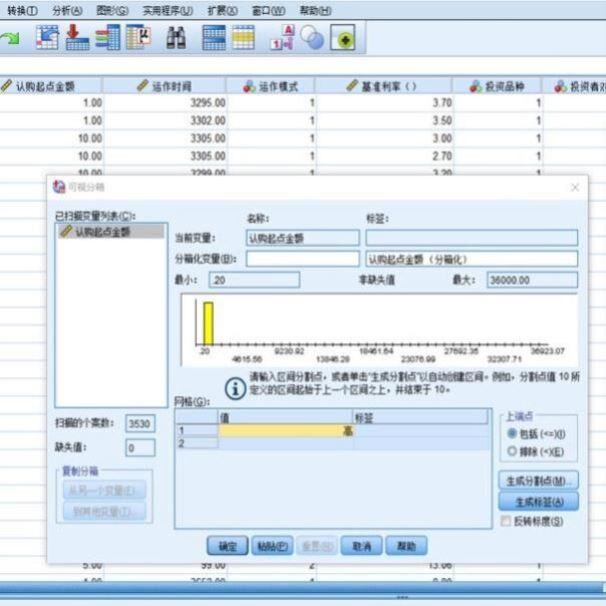Click the 基准利率 column header
This screenshot has width=606, height=606.
click(x=384, y=86)
